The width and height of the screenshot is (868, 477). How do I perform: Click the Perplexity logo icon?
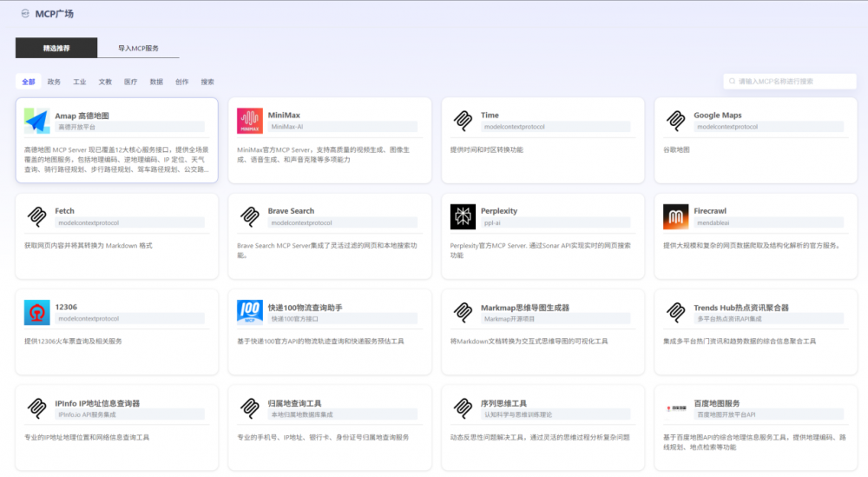pyautogui.click(x=463, y=216)
